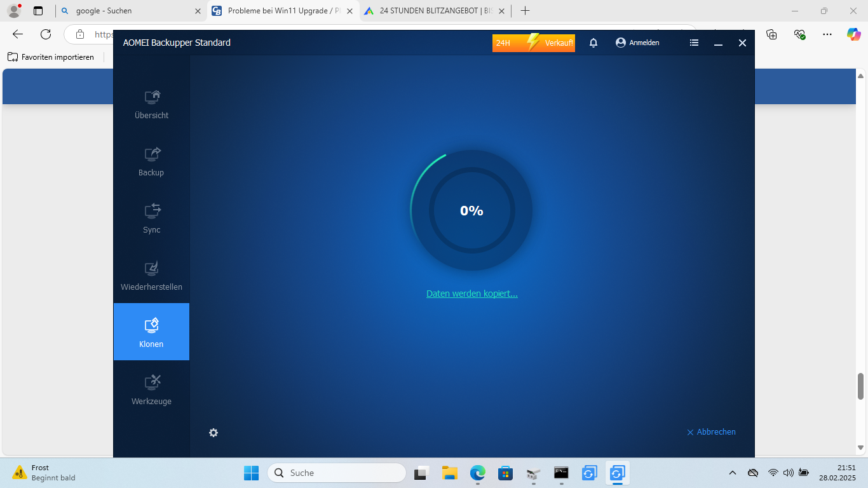
Task: Switch to the 'google - Suchen' tab
Action: click(x=131, y=11)
